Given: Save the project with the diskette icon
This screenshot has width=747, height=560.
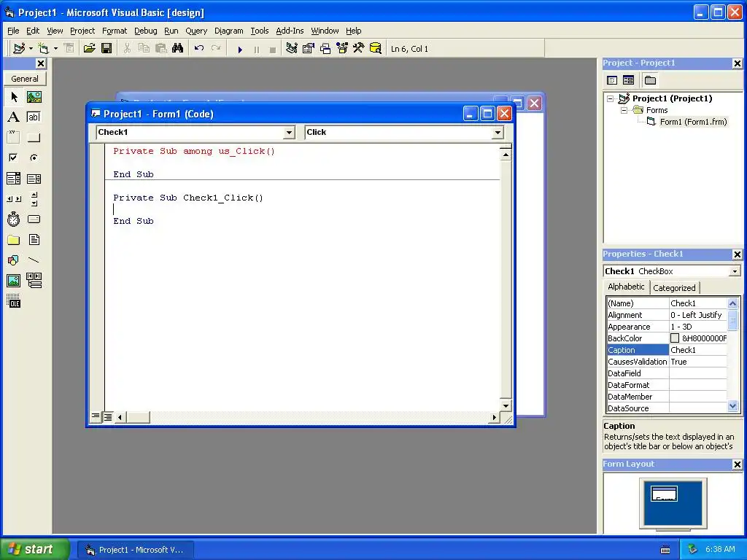Looking at the screenshot, I should tap(107, 49).
